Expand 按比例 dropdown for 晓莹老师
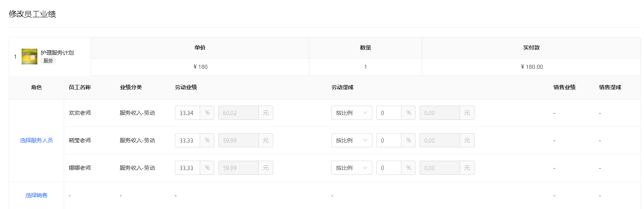Image resolution: width=644 pixels, height=209 pixels. [x=351, y=140]
